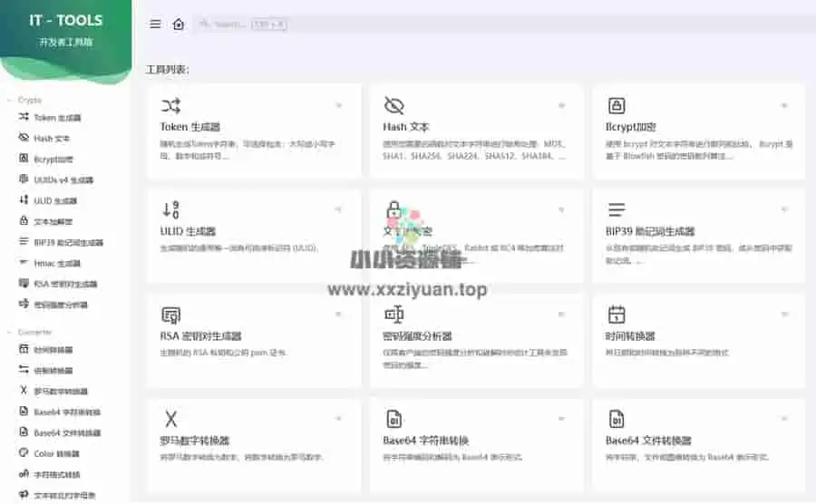Toggle the sidebar with the hamburger menu button
This screenshot has width=816, height=504.
[155, 24]
